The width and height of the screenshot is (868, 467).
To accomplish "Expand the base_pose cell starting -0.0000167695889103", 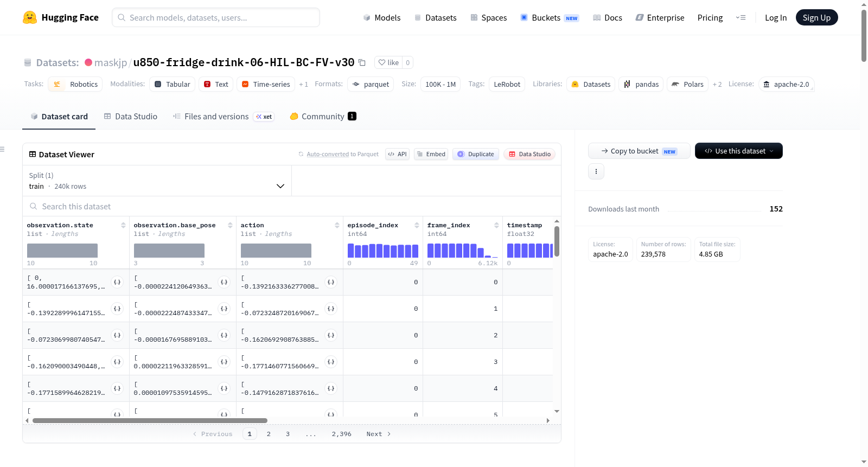I will [x=224, y=335].
